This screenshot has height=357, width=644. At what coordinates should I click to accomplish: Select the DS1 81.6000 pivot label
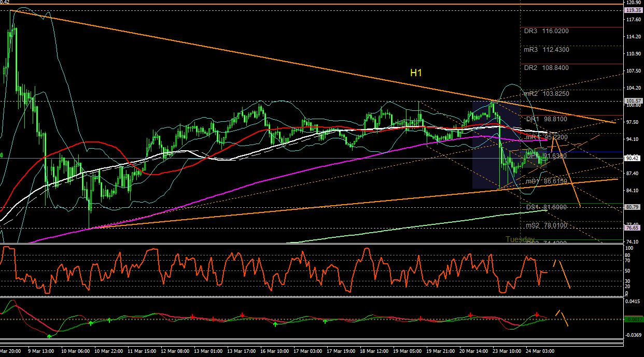click(547, 207)
